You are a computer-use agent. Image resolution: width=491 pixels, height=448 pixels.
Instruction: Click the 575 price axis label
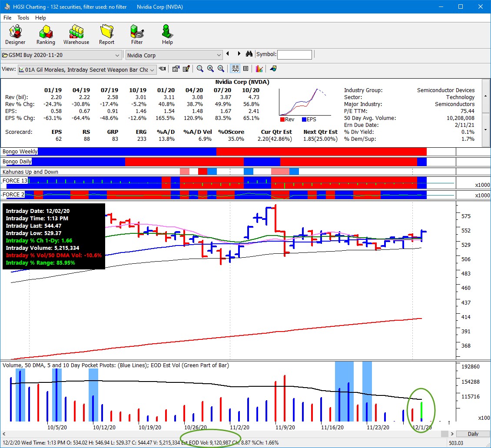[x=466, y=216]
